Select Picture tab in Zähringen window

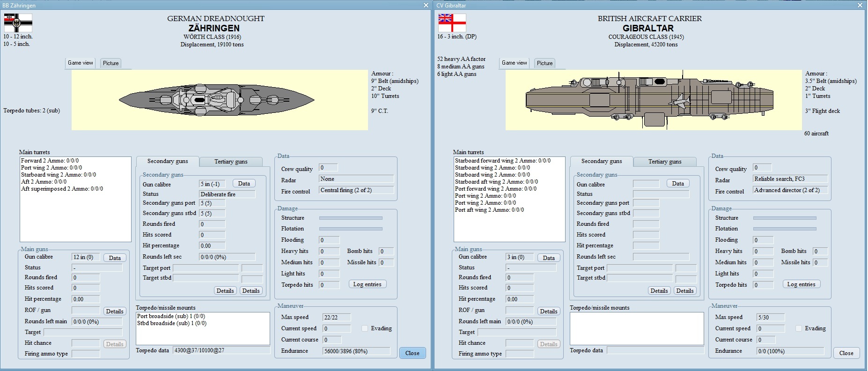(x=111, y=63)
